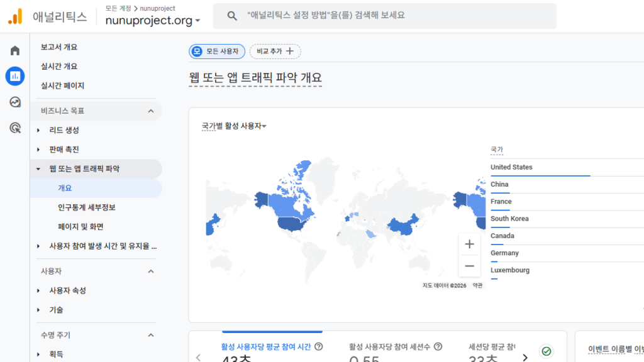
Task: Select the 모든 사용자 segment chip
Action: point(217,51)
